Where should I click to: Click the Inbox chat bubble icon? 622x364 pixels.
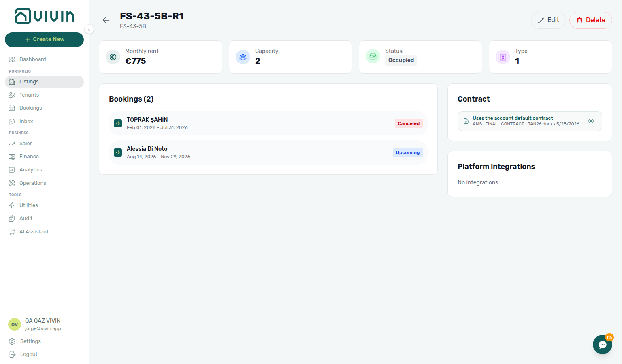coord(12,121)
